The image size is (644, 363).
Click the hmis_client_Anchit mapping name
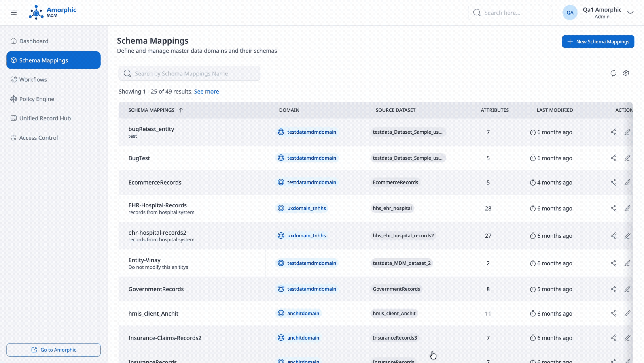[153, 314]
